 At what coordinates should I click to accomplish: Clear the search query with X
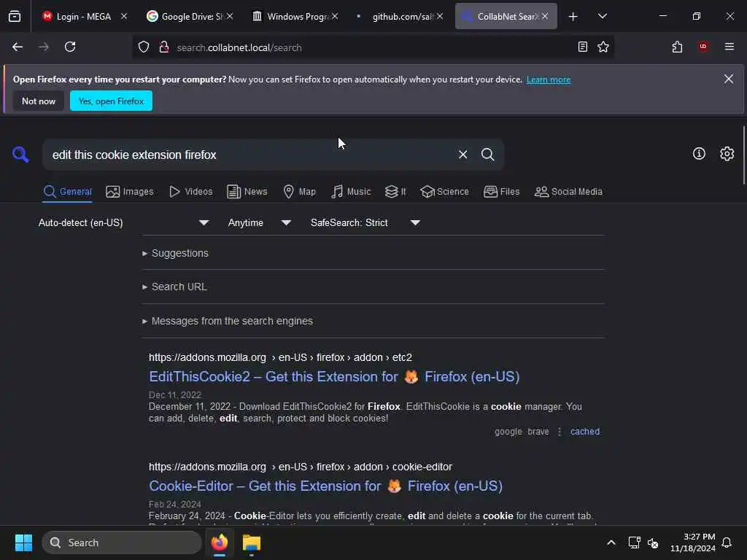(462, 155)
